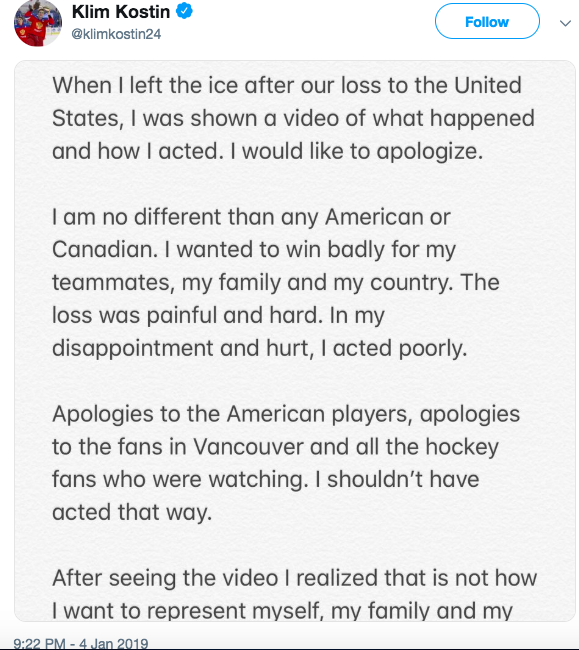Click the 'loss was painful and hard' line
Screen dimensions: 579x650
click(218, 315)
